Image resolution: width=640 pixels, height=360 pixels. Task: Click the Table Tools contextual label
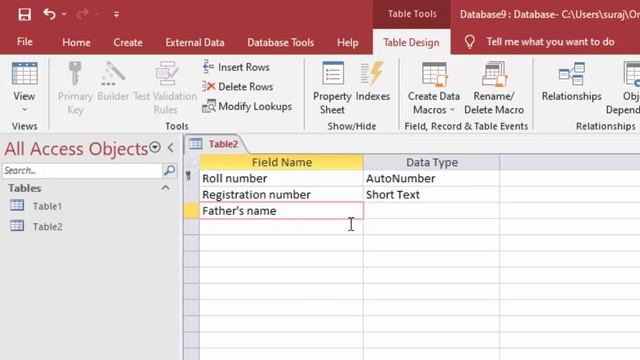(412, 14)
